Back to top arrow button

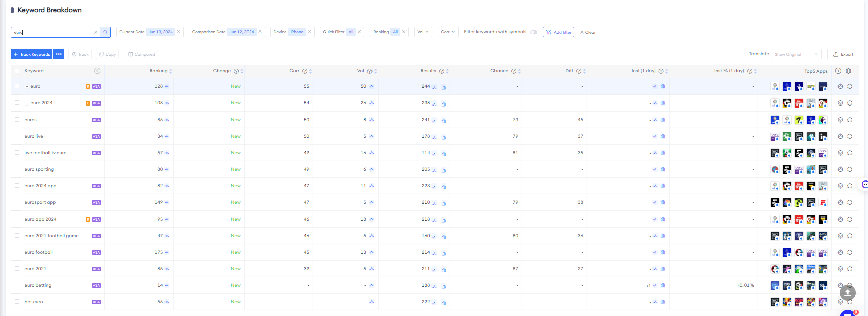pyautogui.click(x=848, y=292)
